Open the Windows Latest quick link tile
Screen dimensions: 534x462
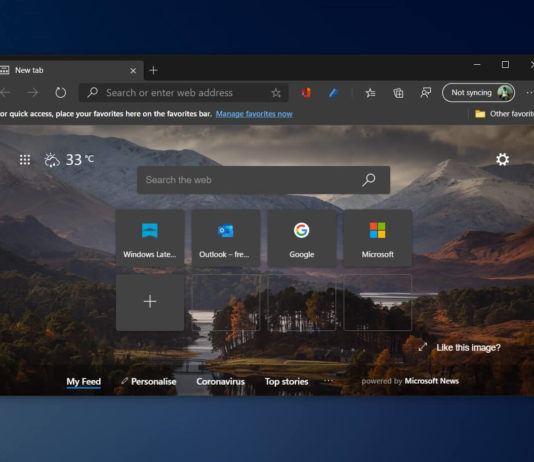coord(150,238)
